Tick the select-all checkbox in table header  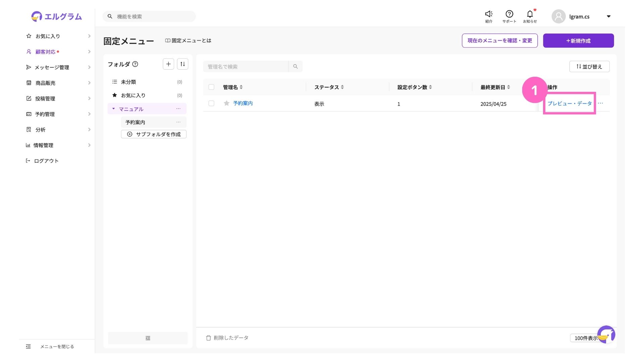point(211,87)
